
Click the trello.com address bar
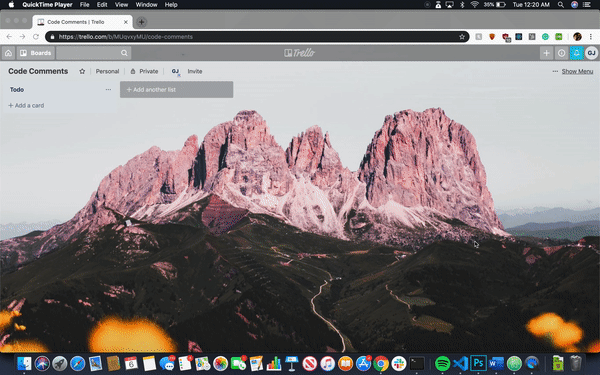(257, 37)
